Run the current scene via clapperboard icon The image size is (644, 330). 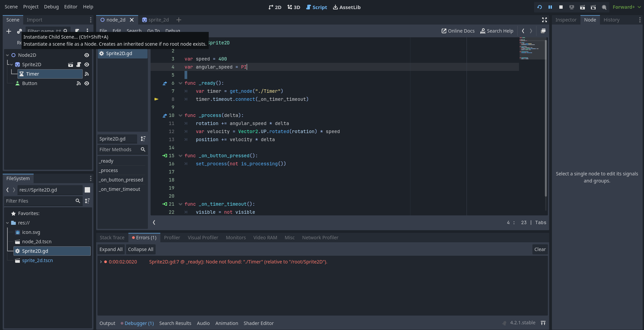[582, 7]
